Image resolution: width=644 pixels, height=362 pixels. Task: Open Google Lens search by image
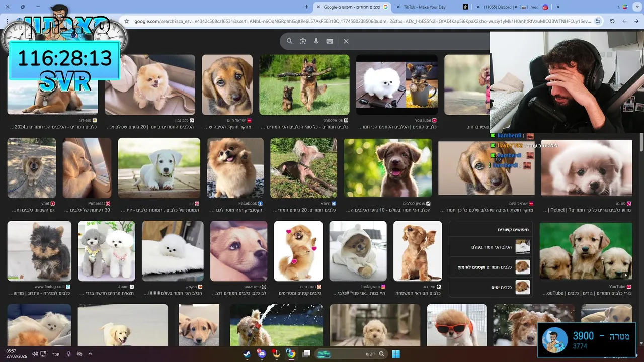303,41
